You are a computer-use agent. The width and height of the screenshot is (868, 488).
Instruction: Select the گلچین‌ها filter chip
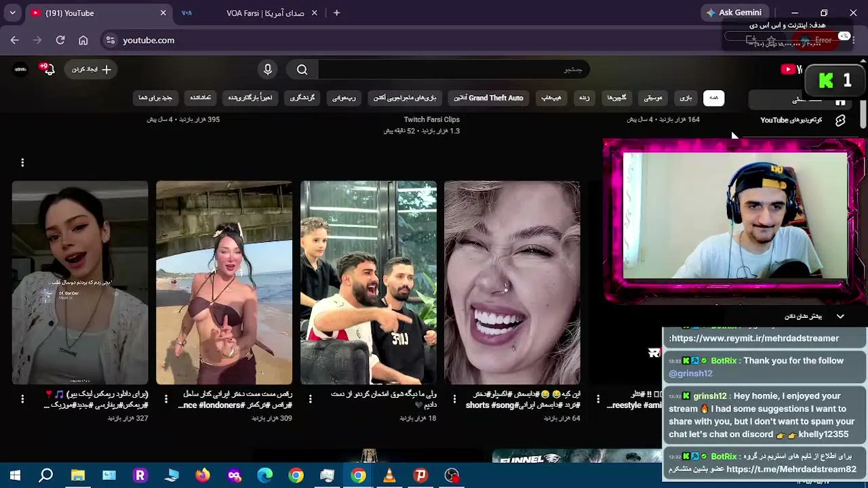click(616, 98)
